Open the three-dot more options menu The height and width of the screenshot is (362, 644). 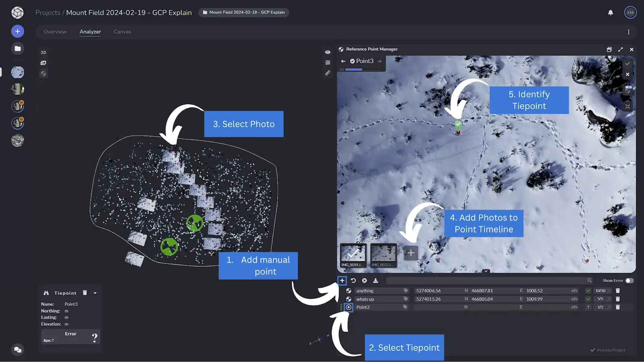point(628,32)
